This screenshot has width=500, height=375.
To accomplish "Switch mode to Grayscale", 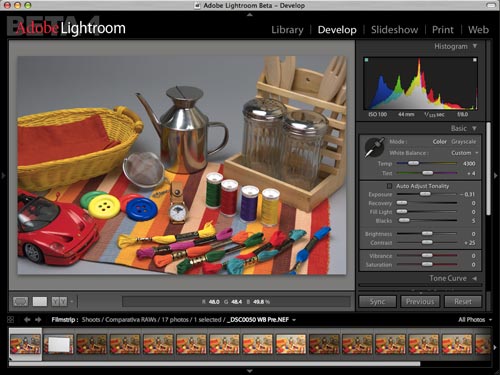I will [463, 142].
